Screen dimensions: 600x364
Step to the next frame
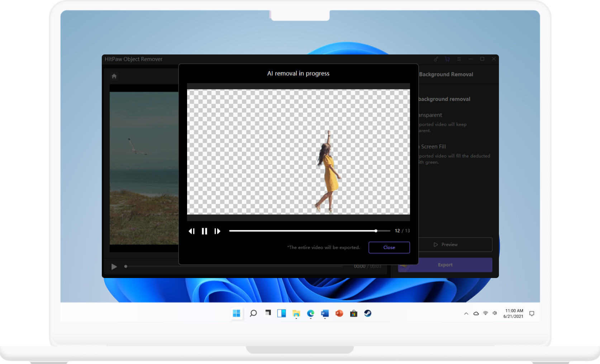[217, 231]
